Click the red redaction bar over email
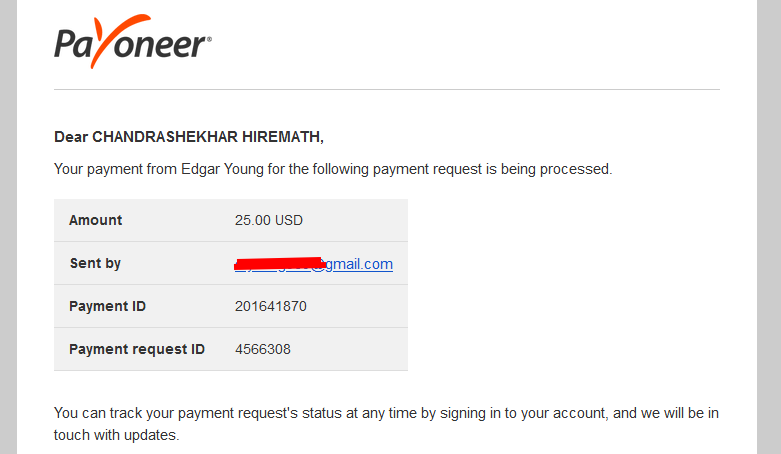The image size is (781, 454). coord(280,264)
